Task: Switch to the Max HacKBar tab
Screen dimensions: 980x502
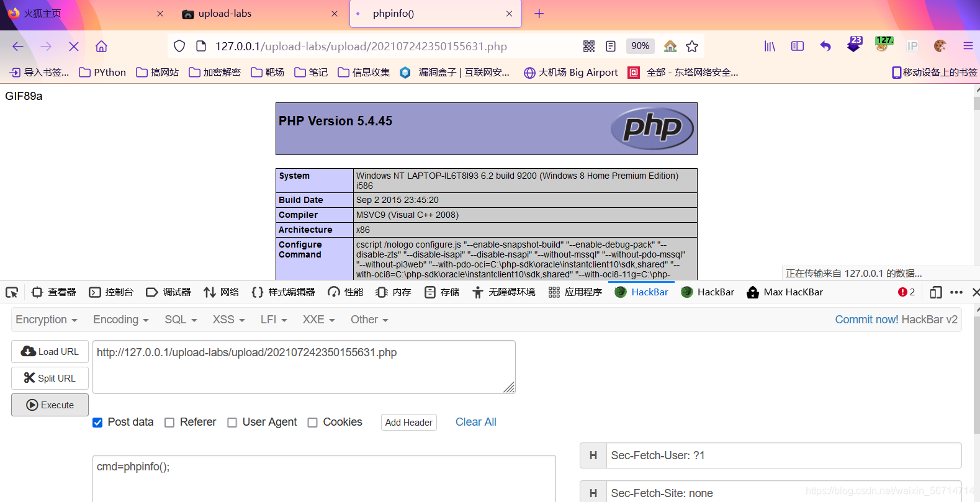Action: [784, 292]
